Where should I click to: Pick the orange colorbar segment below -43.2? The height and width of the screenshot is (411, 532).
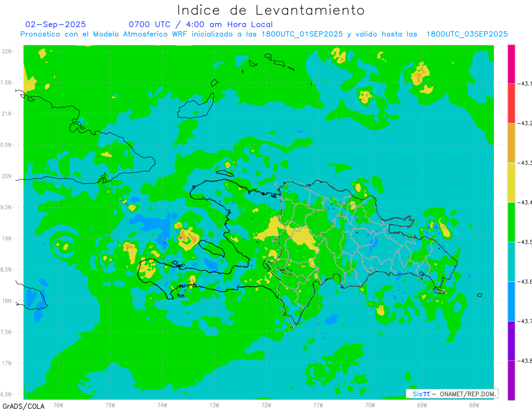[511, 143]
